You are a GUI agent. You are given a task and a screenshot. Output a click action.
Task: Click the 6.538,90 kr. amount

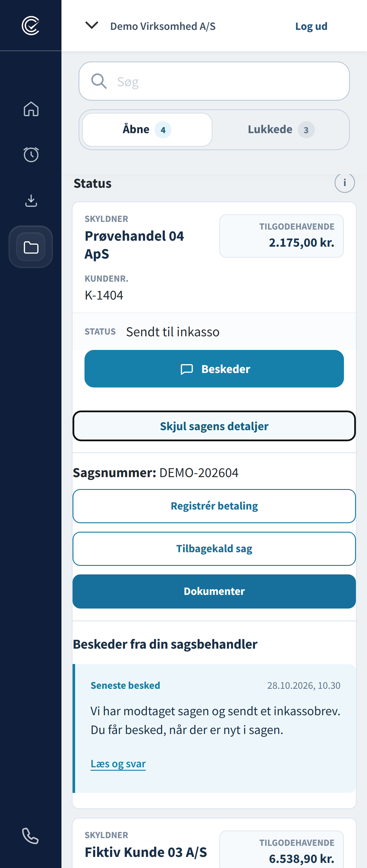point(301,859)
